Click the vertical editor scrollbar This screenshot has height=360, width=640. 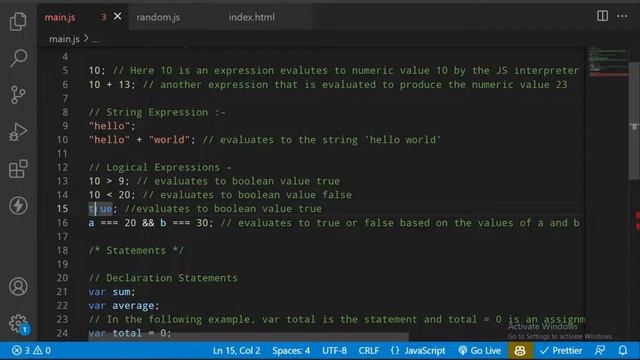click(x=634, y=120)
